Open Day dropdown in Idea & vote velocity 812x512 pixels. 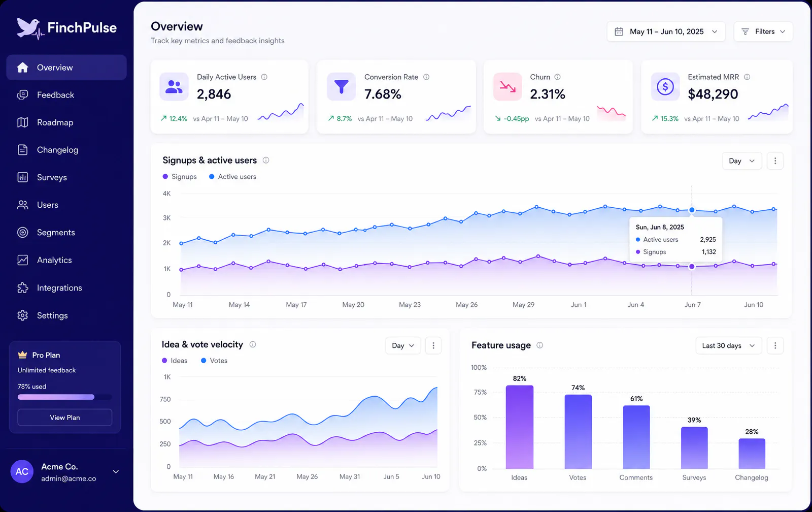click(x=403, y=345)
